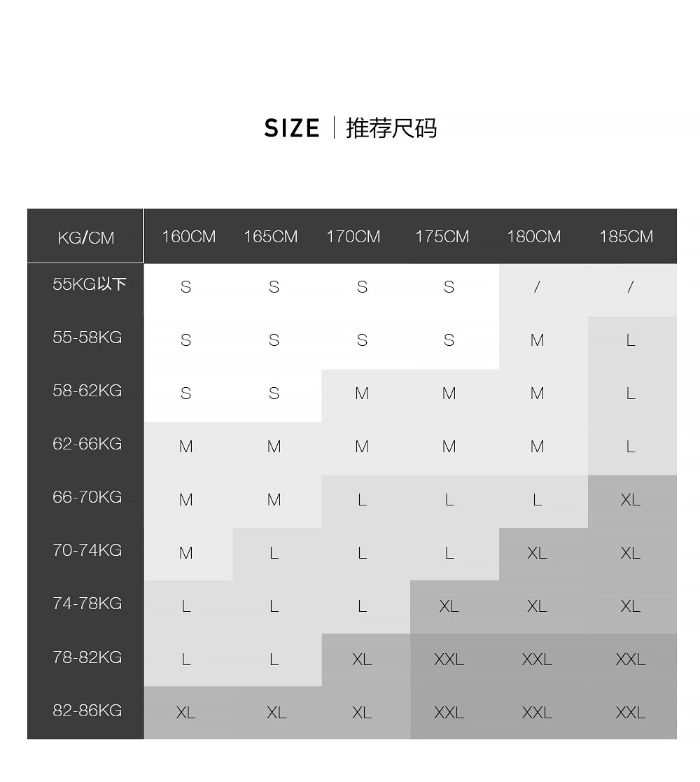Click the 185CM column header
The height and width of the screenshot is (782, 700).
[x=626, y=237]
